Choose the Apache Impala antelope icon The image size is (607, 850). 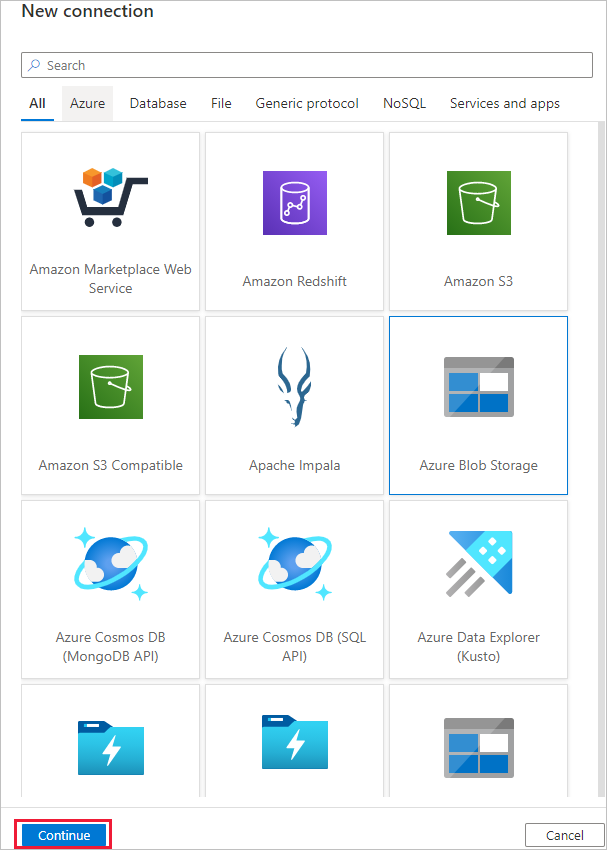[294, 387]
